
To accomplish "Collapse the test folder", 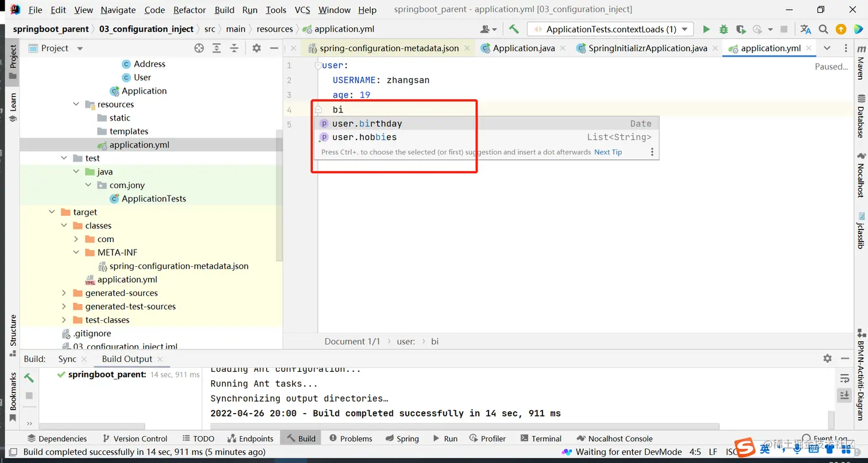I will point(64,158).
